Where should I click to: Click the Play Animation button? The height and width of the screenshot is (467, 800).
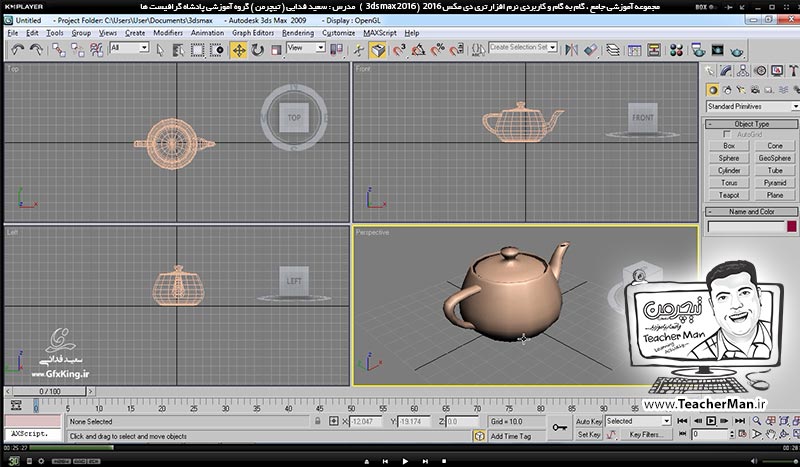pyautogui.click(x=711, y=421)
